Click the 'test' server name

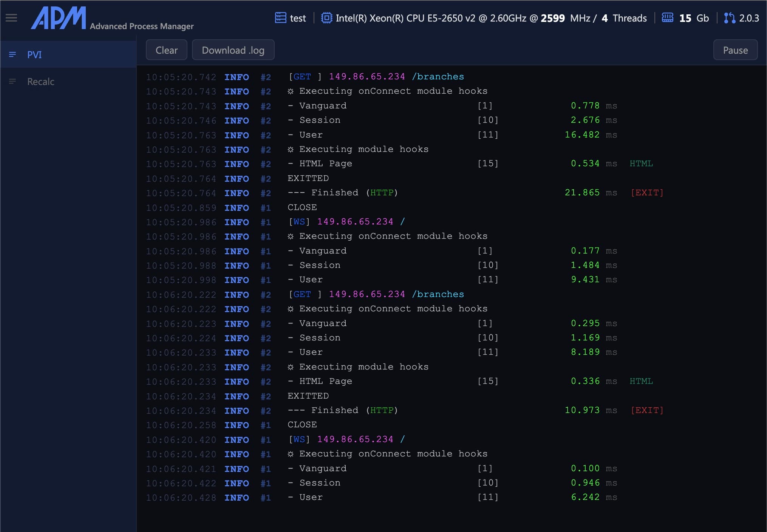coord(298,18)
